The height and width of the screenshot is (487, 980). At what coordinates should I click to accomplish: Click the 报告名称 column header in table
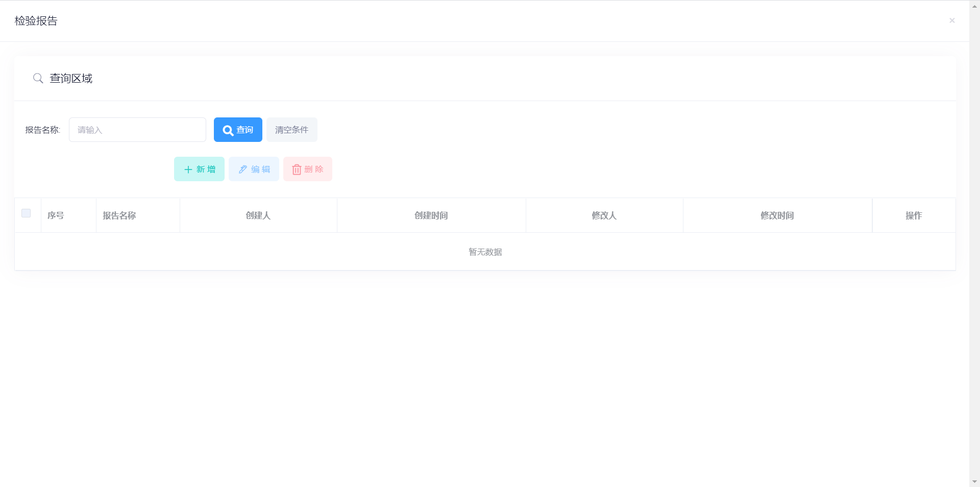[119, 215]
